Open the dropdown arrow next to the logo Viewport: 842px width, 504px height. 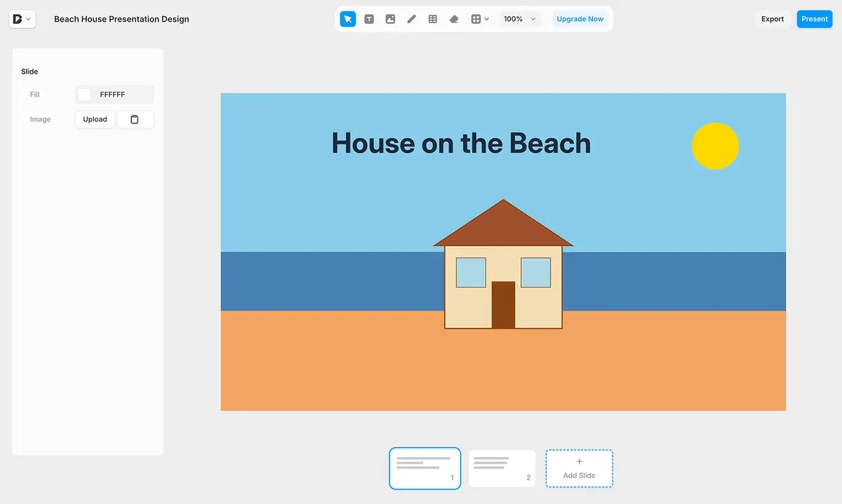(x=29, y=19)
